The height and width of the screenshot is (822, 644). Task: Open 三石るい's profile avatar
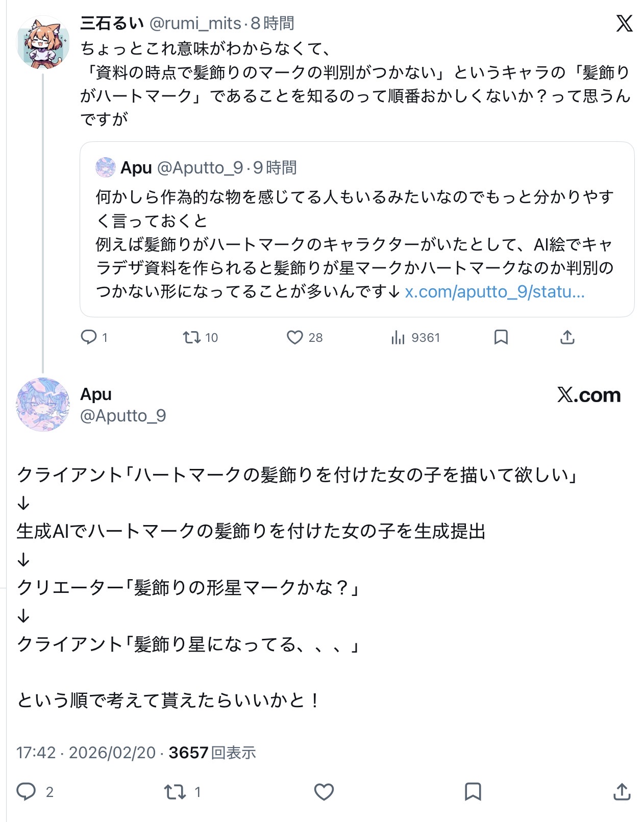[x=43, y=43]
